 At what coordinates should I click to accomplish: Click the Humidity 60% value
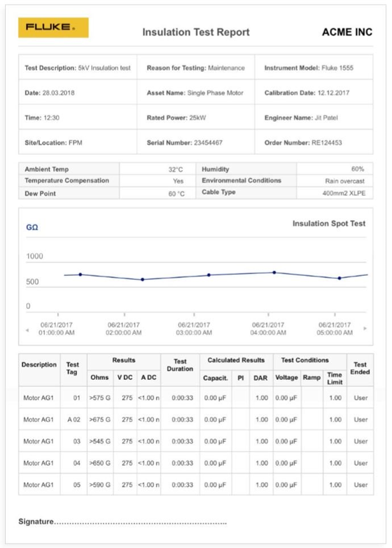pyautogui.click(x=357, y=169)
